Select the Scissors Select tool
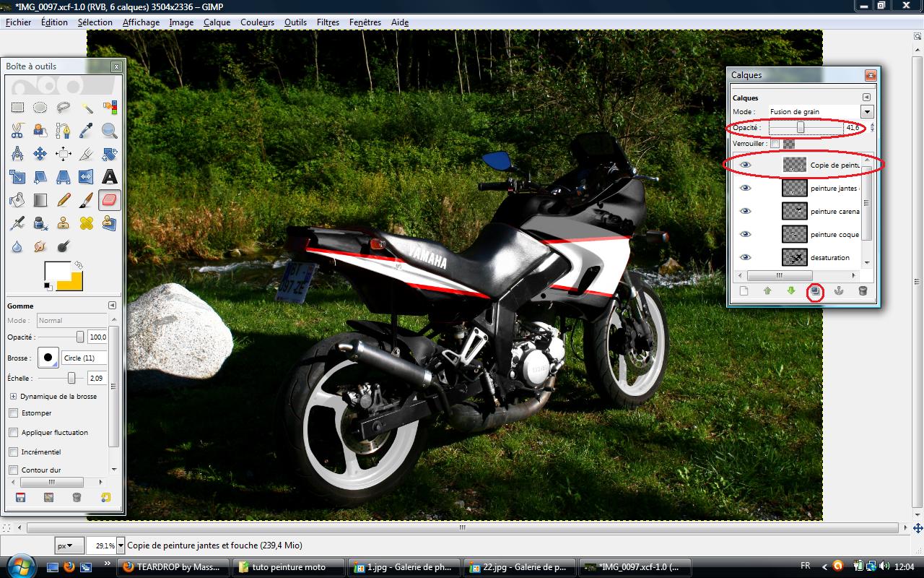Image resolution: width=924 pixels, height=578 pixels. pos(17,131)
